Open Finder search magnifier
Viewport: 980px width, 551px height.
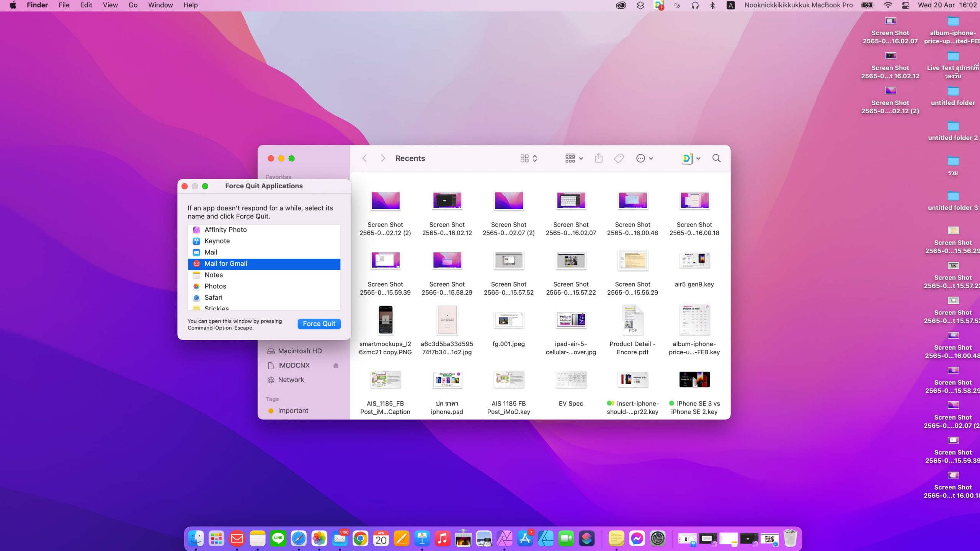[x=716, y=158]
